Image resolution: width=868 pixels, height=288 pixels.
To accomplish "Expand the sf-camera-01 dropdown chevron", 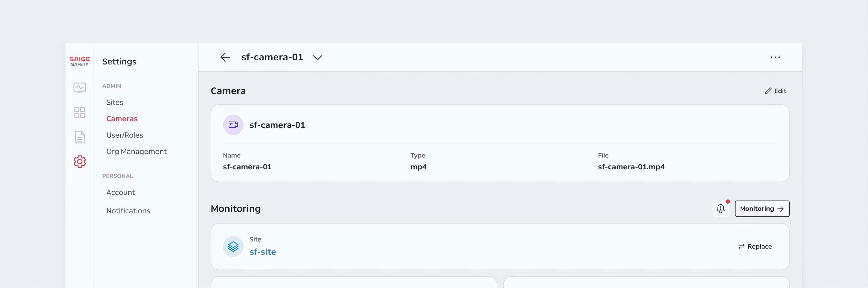I will coord(317,58).
